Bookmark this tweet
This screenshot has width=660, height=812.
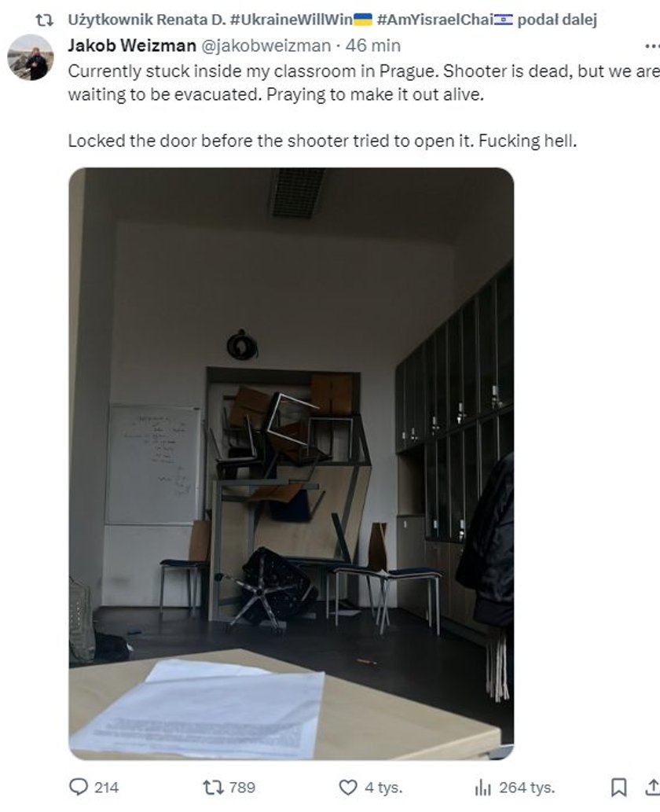tap(618, 788)
